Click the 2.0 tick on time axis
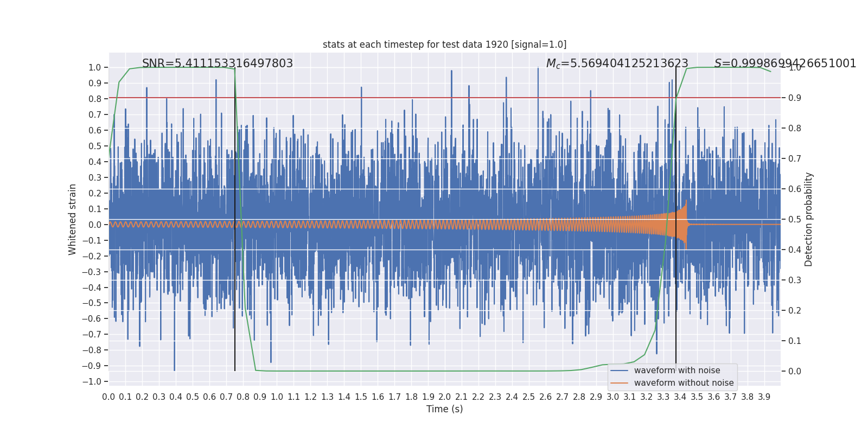Image resolution: width=868 pixels, height=434 pixels. (445, 397)
